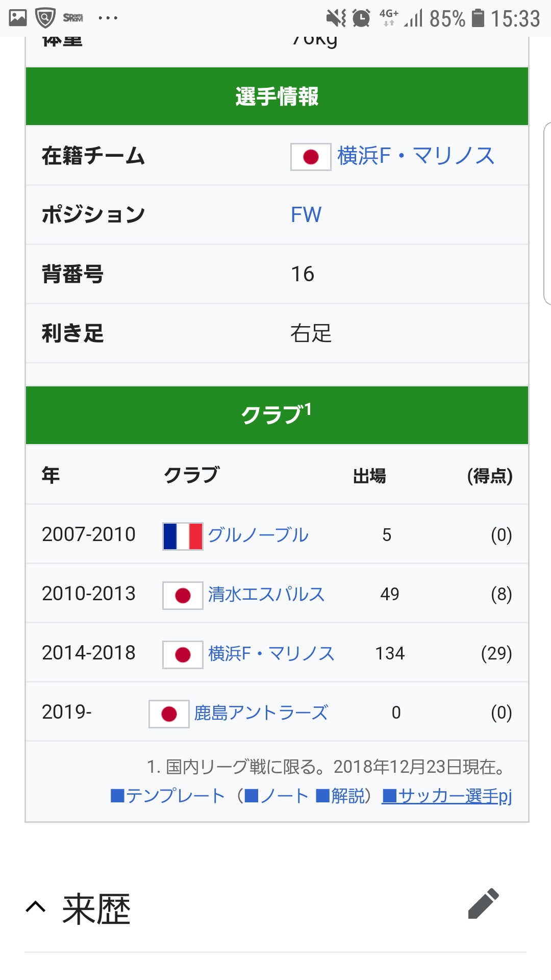The height and width of the screenshot is (980, 551).
Task: Open the グルノーブル club link
Action: tap(258, 535)
